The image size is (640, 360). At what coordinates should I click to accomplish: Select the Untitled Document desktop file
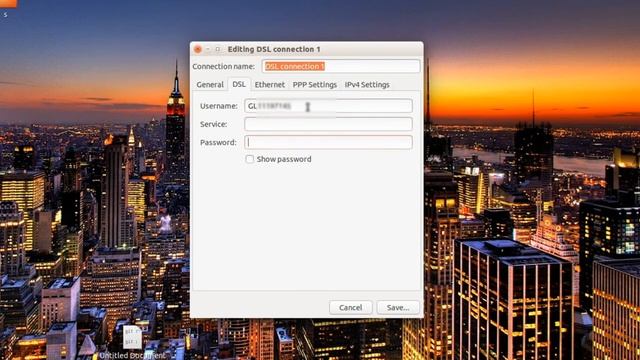pyautogui.click(x=133, y=342)
